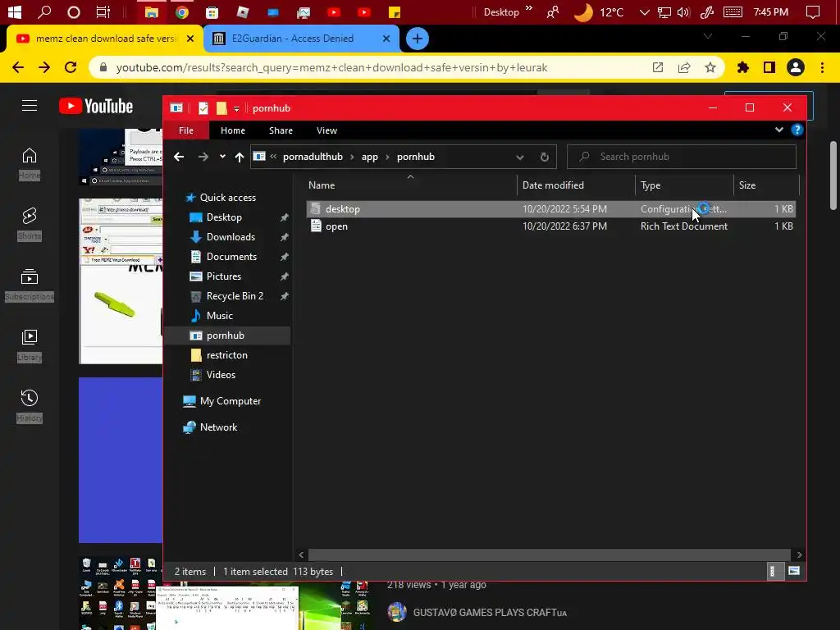Switch to large icons view in status bar
The width and height of the screenshot is (840, 630).
click(x=794, y=571)
